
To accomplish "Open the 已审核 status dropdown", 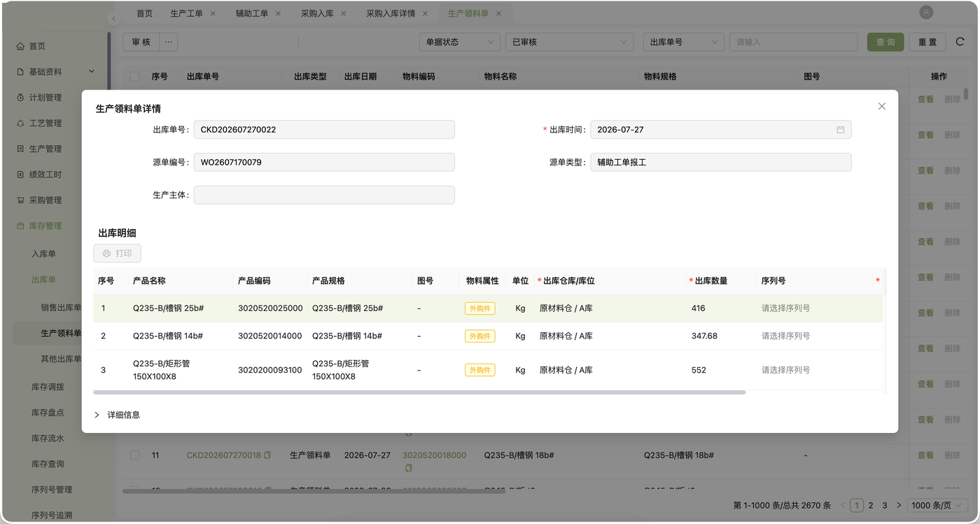I will tap(569, 42).
